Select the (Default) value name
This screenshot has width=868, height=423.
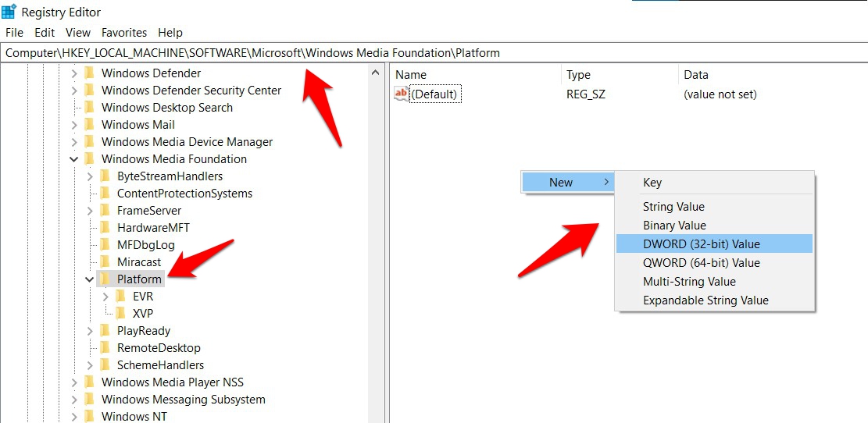coord(435,94)
